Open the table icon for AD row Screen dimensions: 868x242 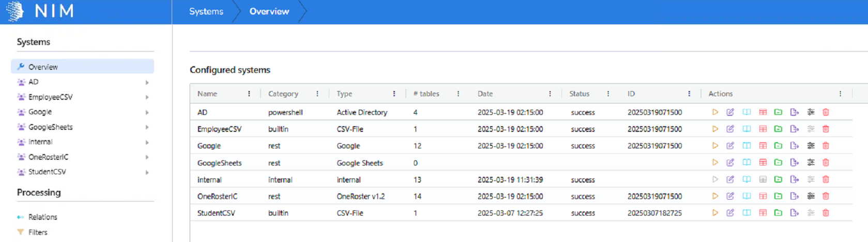point(763,112)
